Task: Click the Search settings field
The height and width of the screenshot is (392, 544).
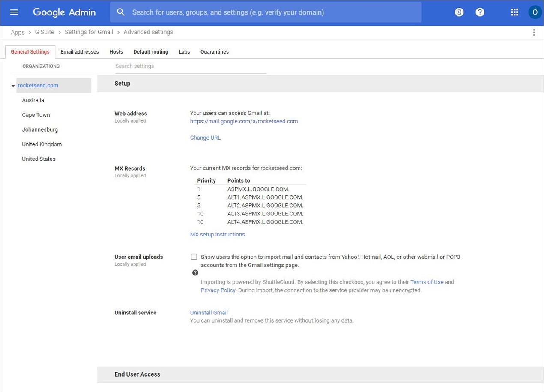Action: click(x=190, y=66)
